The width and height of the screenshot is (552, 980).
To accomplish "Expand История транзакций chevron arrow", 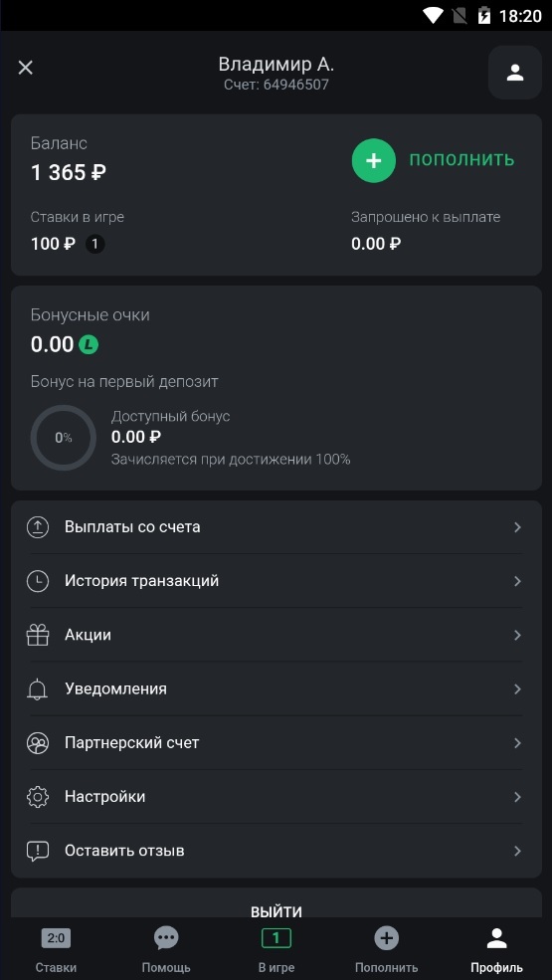I will pos(517,581).
